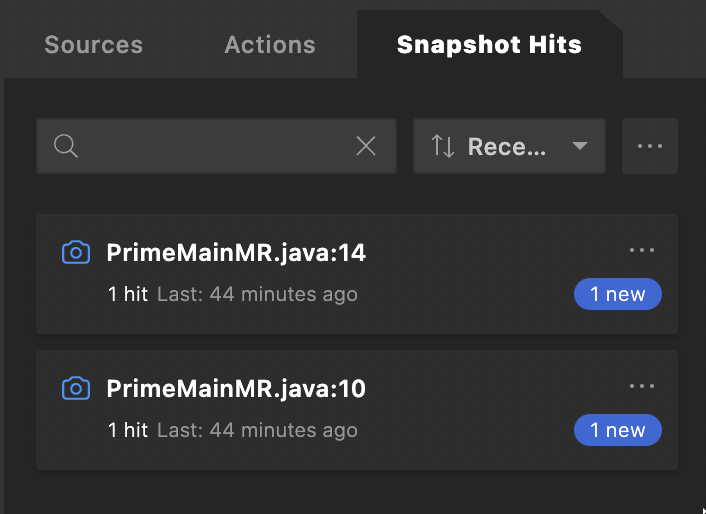Open the PrimeMainMR.java:10 snapshot entry
706x514 pixels.
pos(236,389)
